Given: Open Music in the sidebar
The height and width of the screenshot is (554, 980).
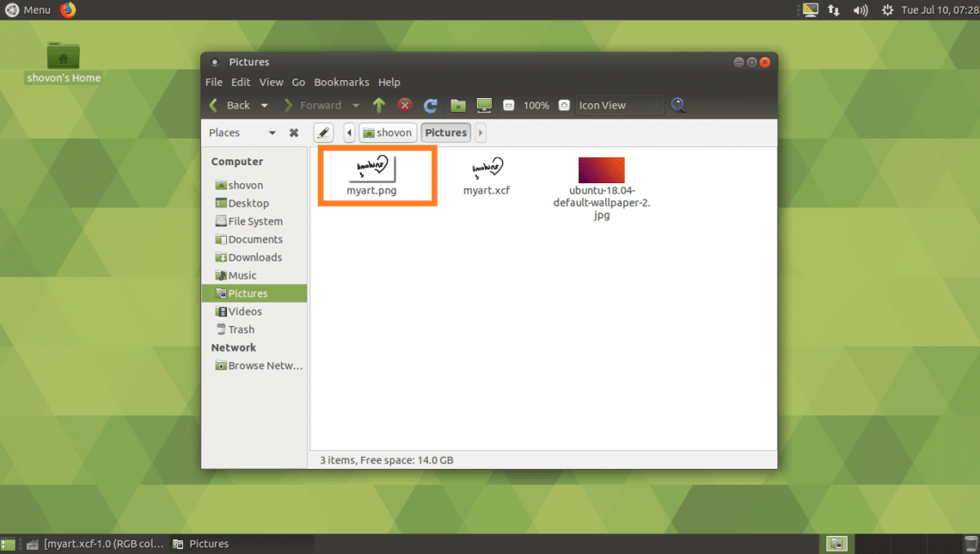Looking at the screenshot, I should pos(254,276).
